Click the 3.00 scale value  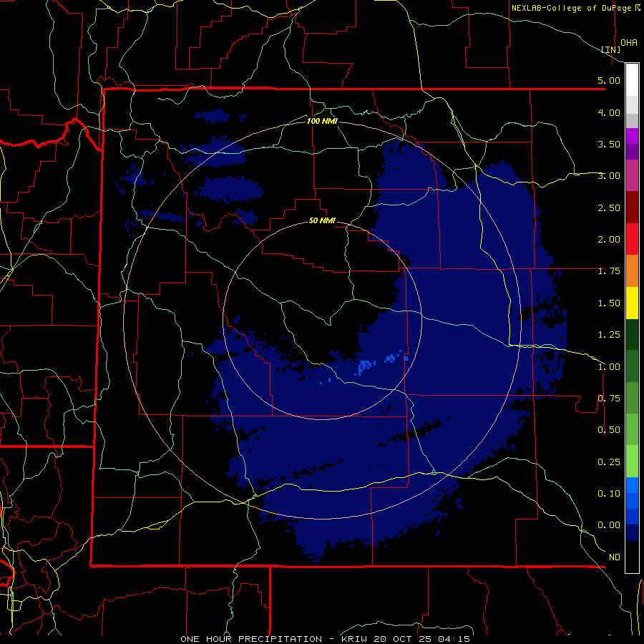coord(609,176)
